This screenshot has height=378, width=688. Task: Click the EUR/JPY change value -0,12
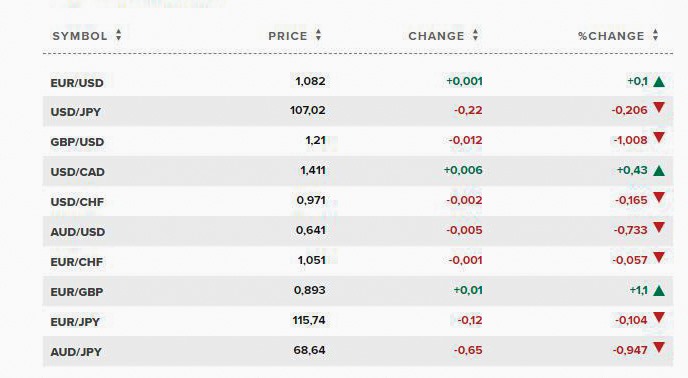pyautogui.click(x=469, y=320)
